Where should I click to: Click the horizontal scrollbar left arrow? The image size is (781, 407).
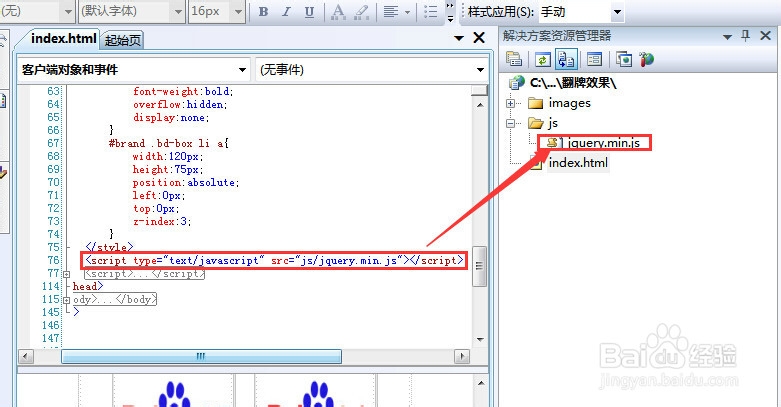(x=26, y=357)
